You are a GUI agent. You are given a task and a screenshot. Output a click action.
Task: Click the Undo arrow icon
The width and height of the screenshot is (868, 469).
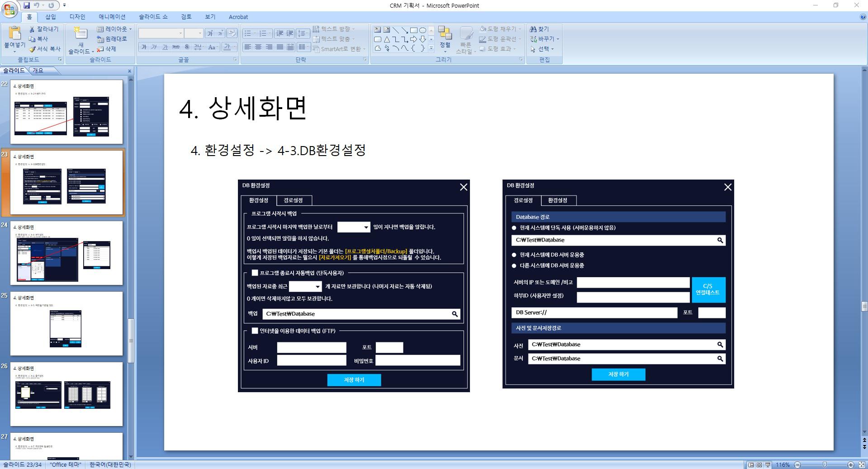[37, 5]
